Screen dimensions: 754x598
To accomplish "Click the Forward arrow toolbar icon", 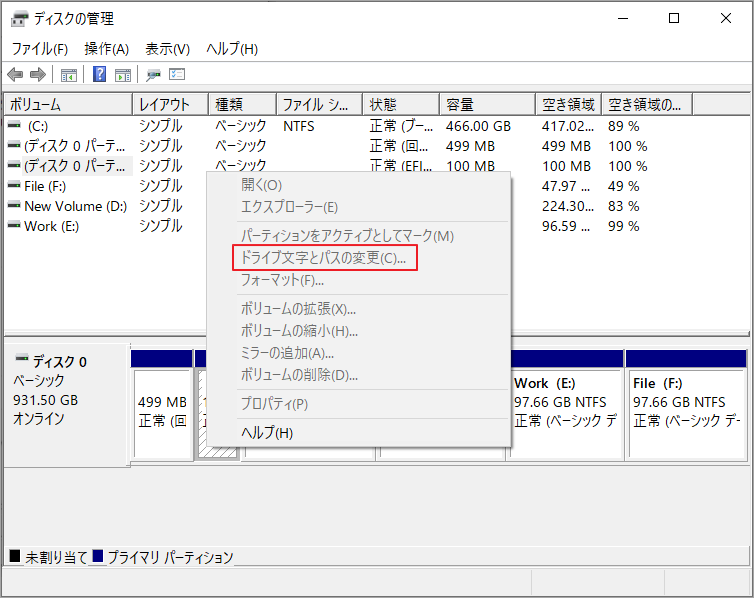I will click(38, 75).
